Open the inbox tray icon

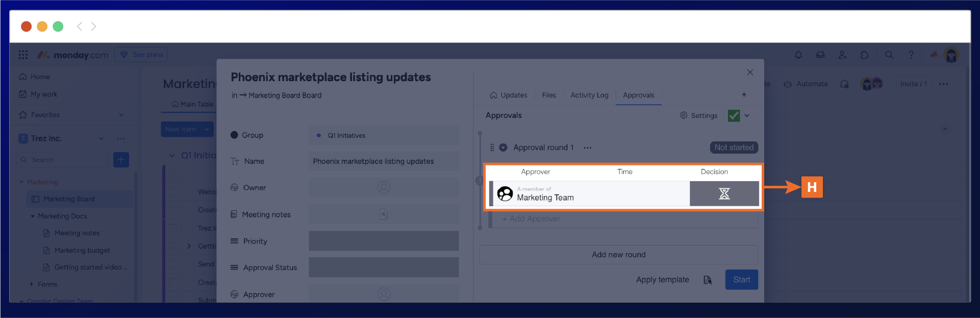[x=820, y=55]
